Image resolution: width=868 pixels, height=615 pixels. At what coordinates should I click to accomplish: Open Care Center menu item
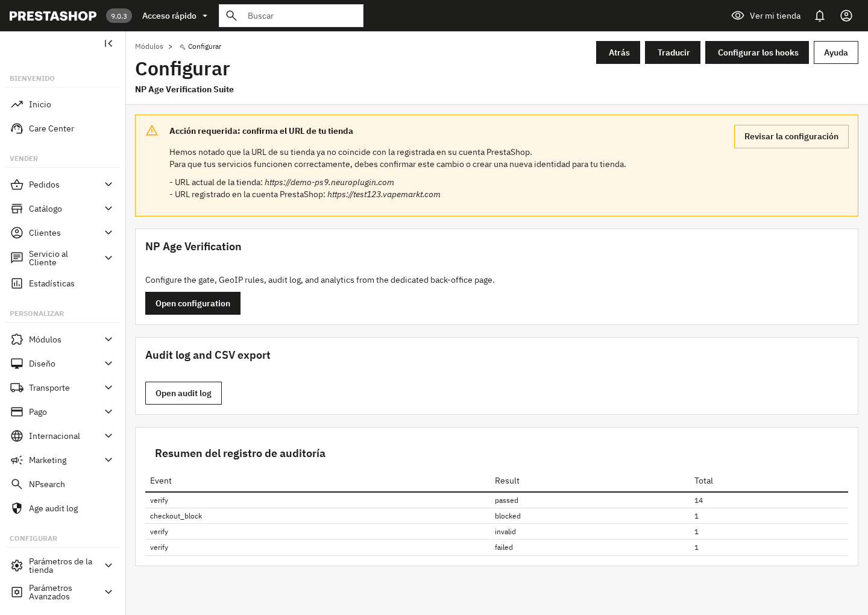[x=63, y=128]
